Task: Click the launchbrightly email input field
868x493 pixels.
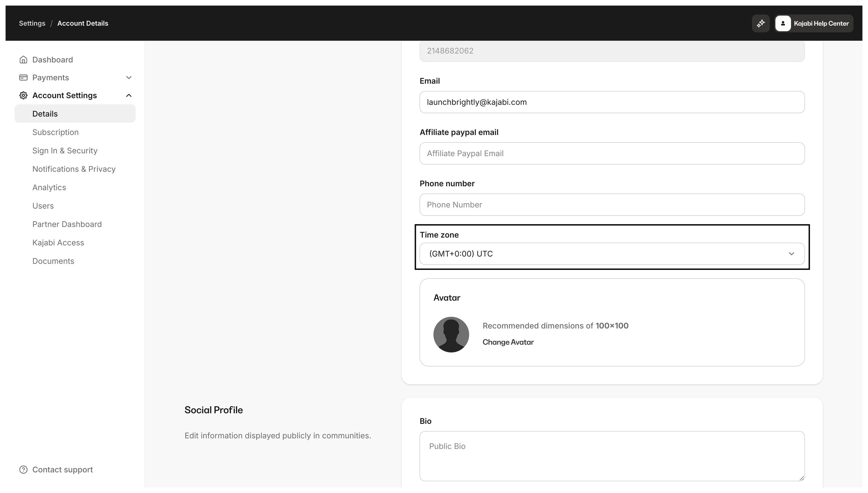Action: (611, 102)
